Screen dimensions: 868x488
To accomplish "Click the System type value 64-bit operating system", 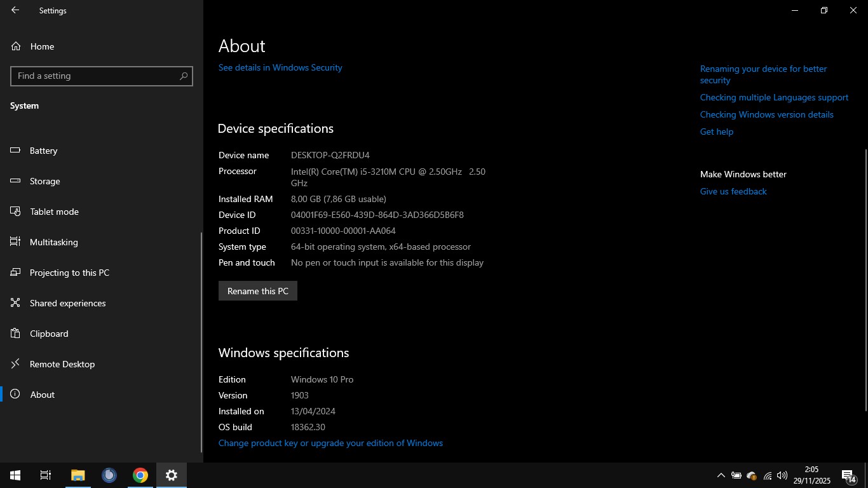I will (x=381, y=247).
